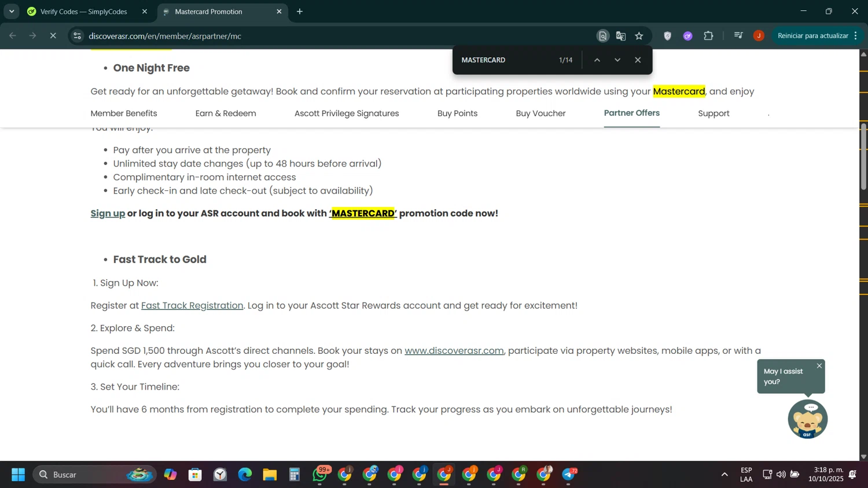Image resolution: width=868 pixels, height=488 pixels.
Task: Stop loading the page
Action: [x=53, y=36]
